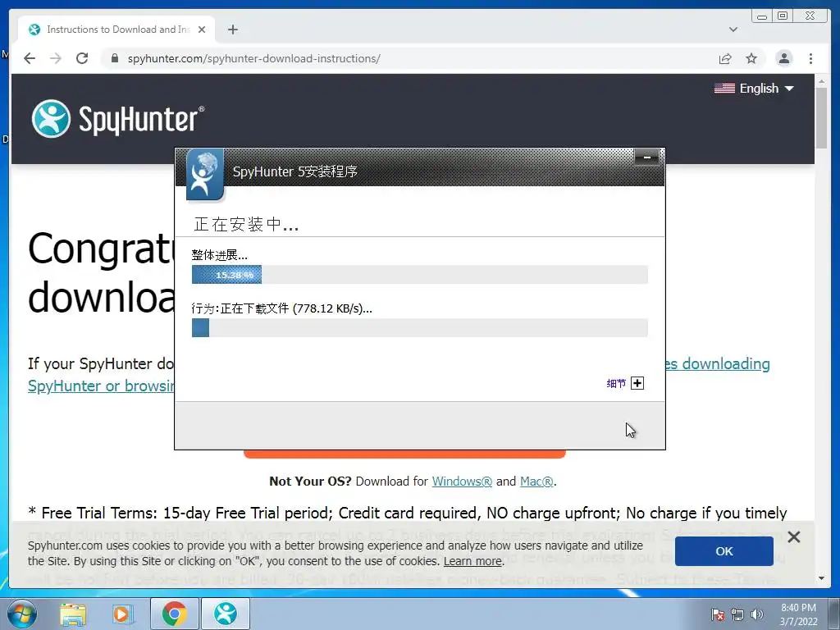
Task: Click the SpyHunter installer globe icon
Action: click(x=204, y=175)
